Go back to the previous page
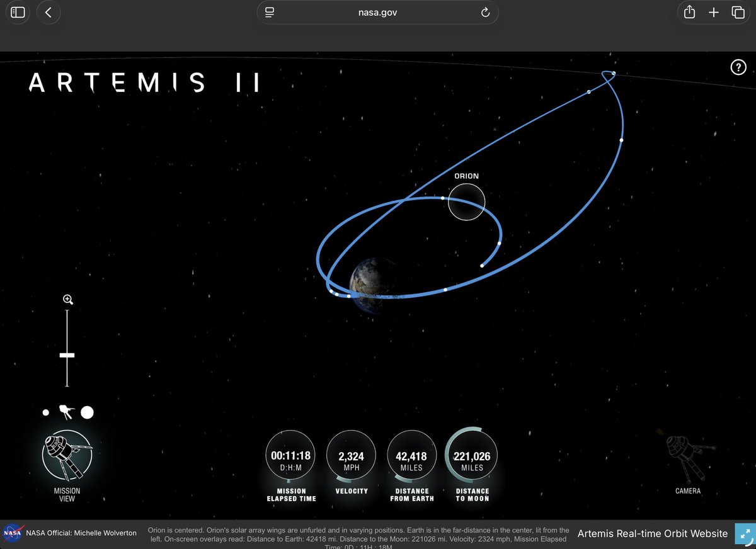The width and height of the screenshot is (756, 549). [x=49, y=13]
